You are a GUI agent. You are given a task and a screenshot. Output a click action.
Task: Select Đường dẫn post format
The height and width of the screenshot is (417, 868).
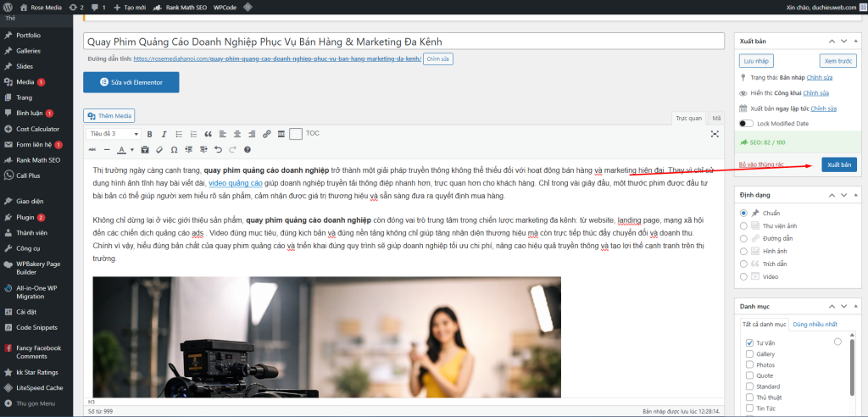(x=743, y=239)
